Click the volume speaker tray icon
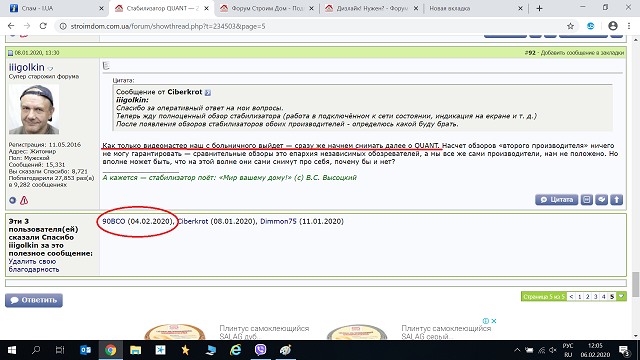Viewport: 640px width, 360px height. [553, 350]
